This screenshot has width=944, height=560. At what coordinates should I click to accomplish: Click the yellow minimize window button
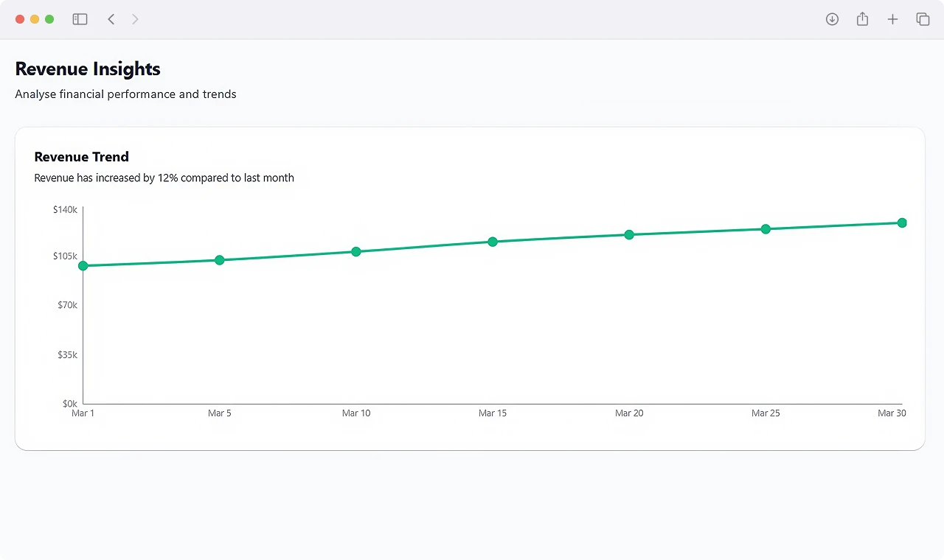pos(35,19)
